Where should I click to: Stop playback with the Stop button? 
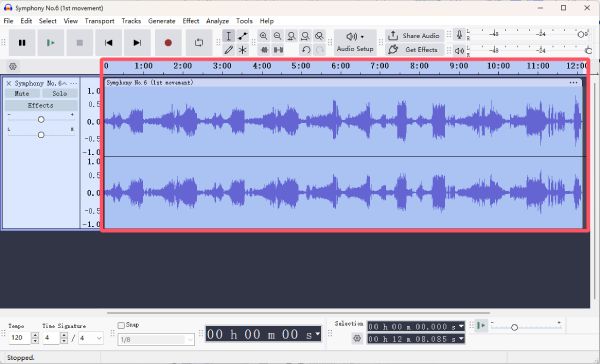click(80, 42)
